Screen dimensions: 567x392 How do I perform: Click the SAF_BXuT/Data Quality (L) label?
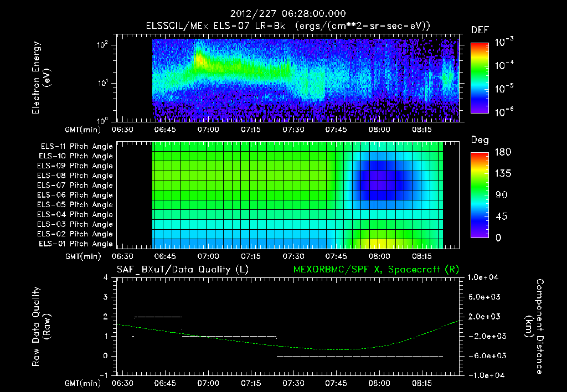point(183,270)
